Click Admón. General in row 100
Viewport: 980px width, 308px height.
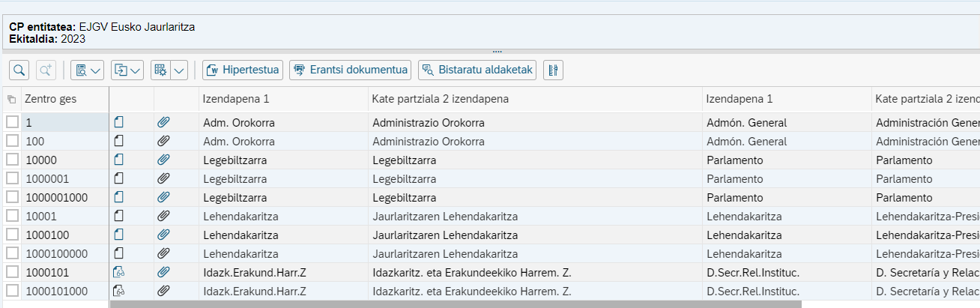[746, 141]
